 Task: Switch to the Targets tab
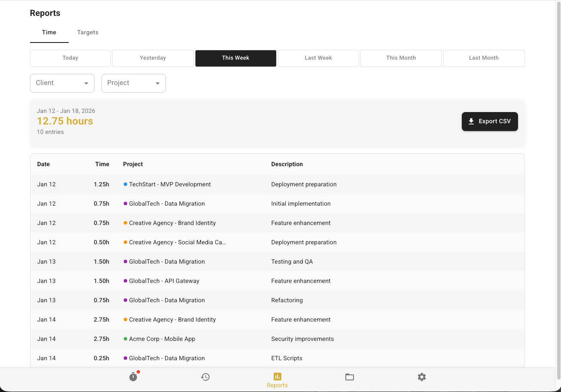click(x=88, y=32)
